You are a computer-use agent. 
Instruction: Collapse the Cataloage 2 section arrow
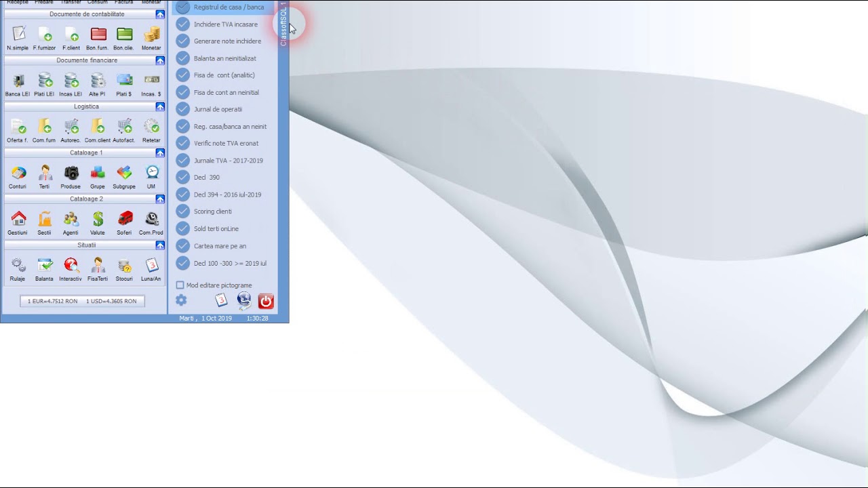pyautogui.click(x=160, y=199)
